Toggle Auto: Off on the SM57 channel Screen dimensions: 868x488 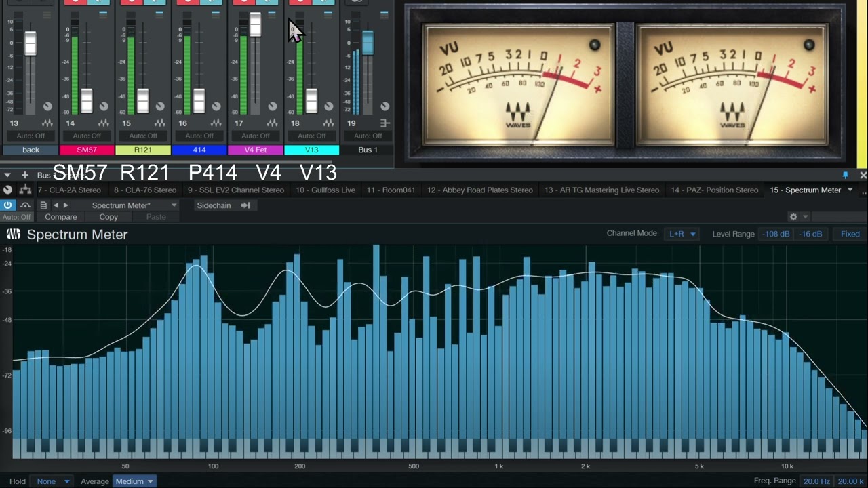[x=87, y=136]
